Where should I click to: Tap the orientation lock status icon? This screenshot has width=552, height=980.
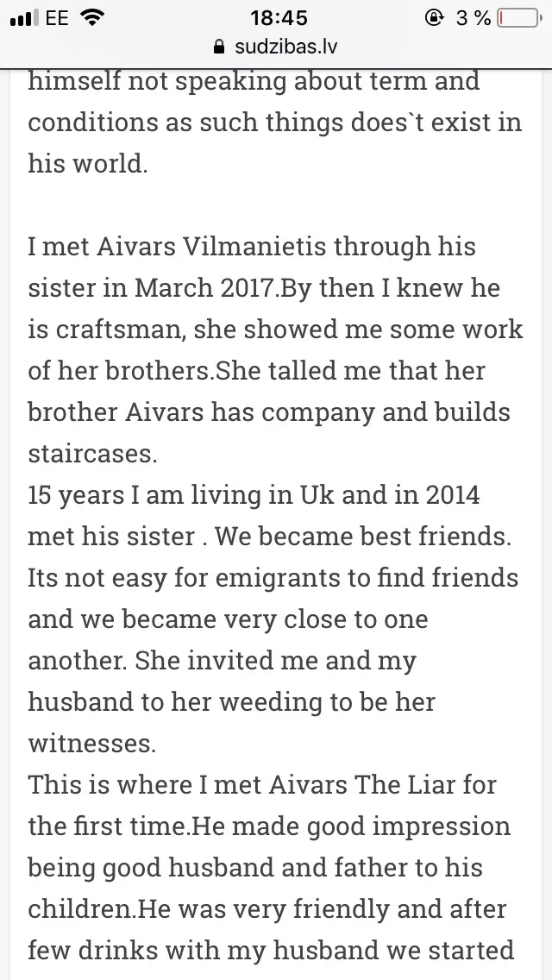[434, 18]
